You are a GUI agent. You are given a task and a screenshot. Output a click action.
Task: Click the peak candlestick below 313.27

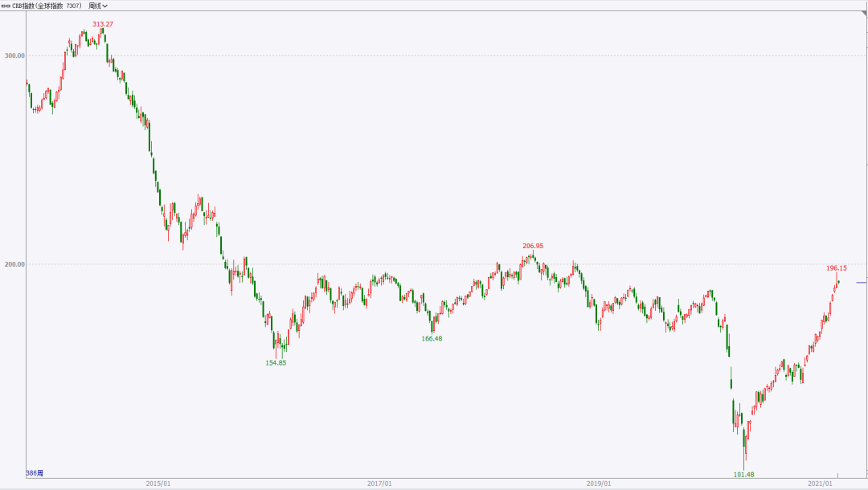102,34
